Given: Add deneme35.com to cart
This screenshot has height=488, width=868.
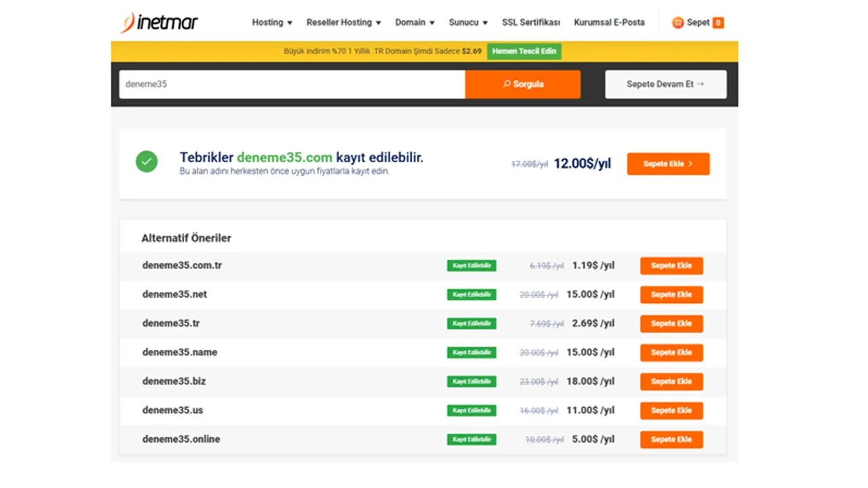Looking at the screenshot, I should point(668,164).
